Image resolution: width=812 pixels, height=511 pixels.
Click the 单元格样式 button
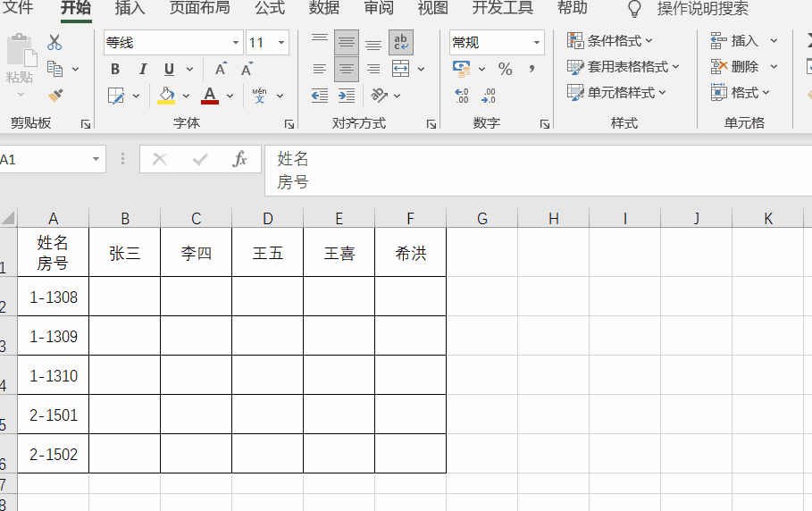click(616, 93)
